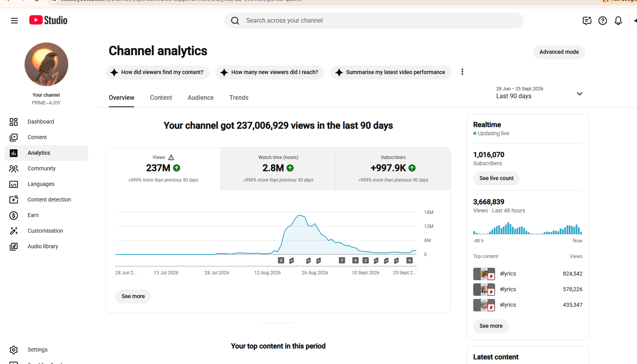Viewport: 637px width, 364px height.
Task: Select the Watch time (hours) metric card
Action: point(278,169)
